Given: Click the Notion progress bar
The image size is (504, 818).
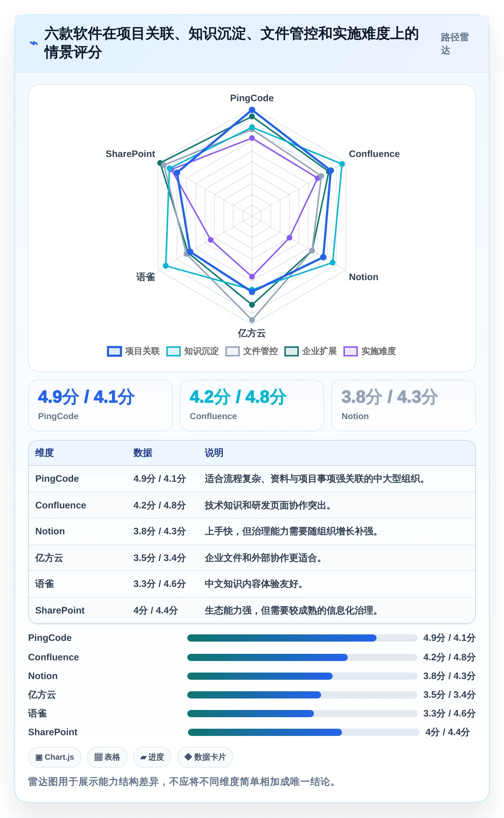Looking at the screenshot, I should (x=302, y=676).
